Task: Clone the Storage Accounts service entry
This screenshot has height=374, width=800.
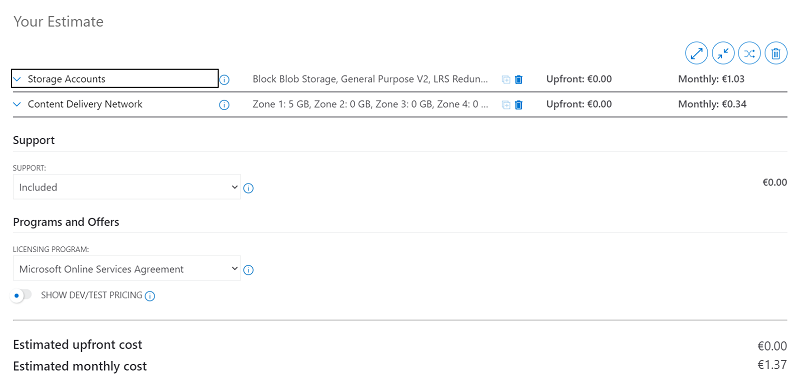Action: pyautogui.click(x=506, y=80)
